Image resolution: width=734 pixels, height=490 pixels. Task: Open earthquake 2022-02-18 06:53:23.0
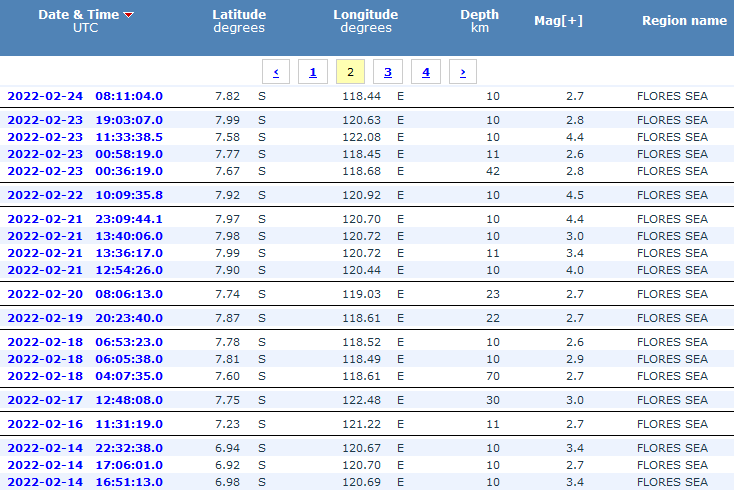(x=85, y=342)
